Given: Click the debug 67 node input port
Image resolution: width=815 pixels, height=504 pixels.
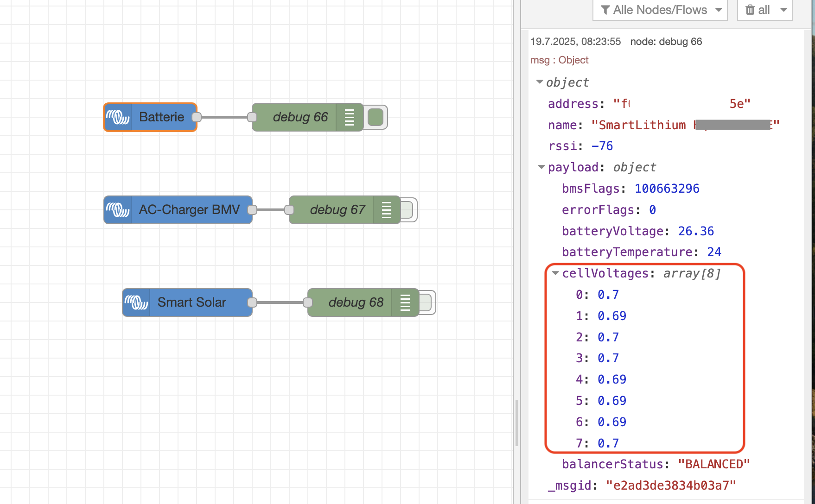Looking at the screenshot, I should [x=289, y=210].
